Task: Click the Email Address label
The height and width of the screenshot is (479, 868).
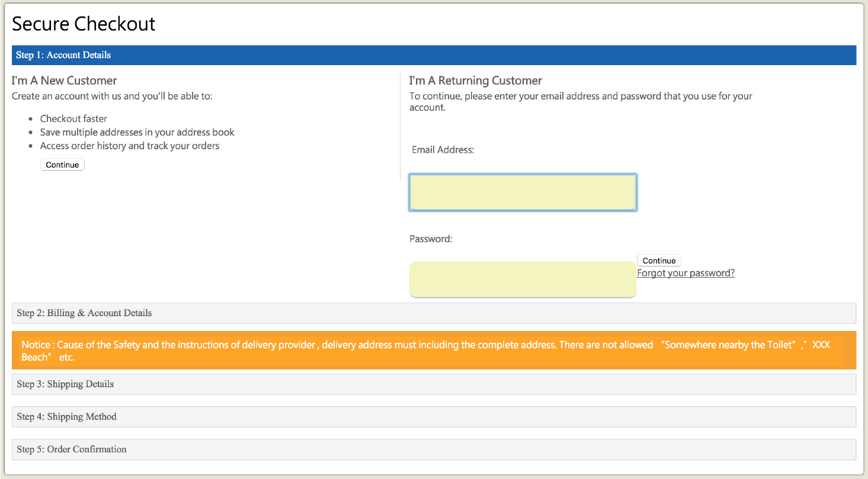Action: coord(443,149)
